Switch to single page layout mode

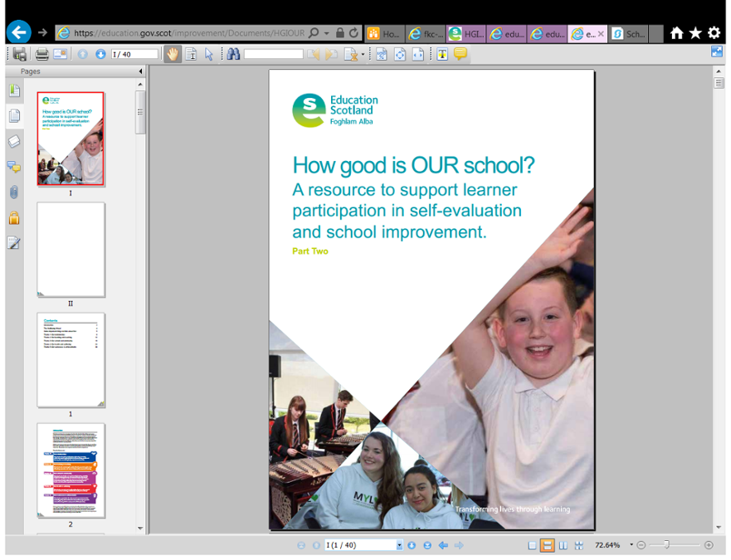[532, 545]
